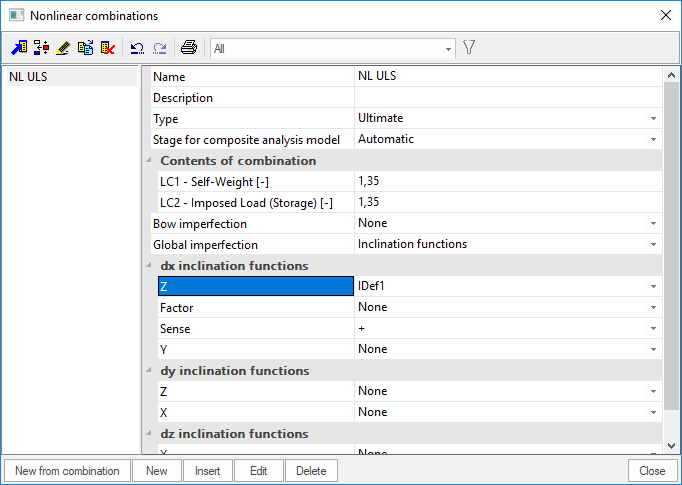Click the Copy item toolbar icon
The width and height of the screenshot is (682, 485).
[85, 47]
